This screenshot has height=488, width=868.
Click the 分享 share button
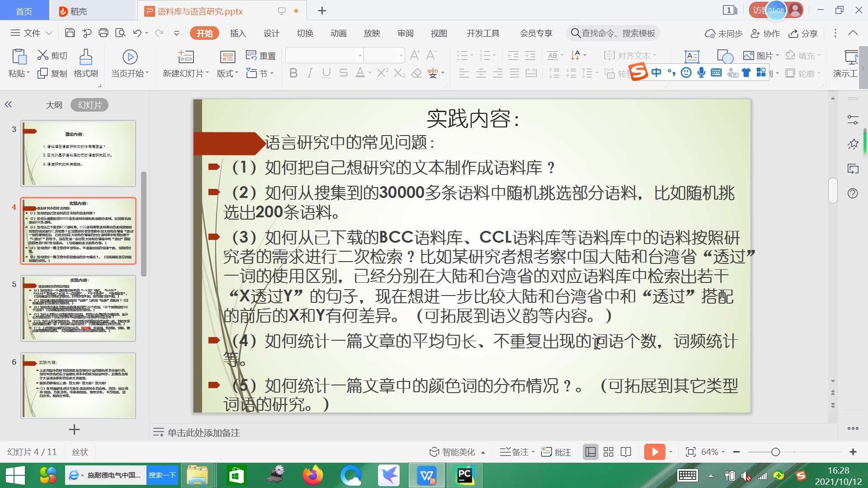tap(803, 33)
